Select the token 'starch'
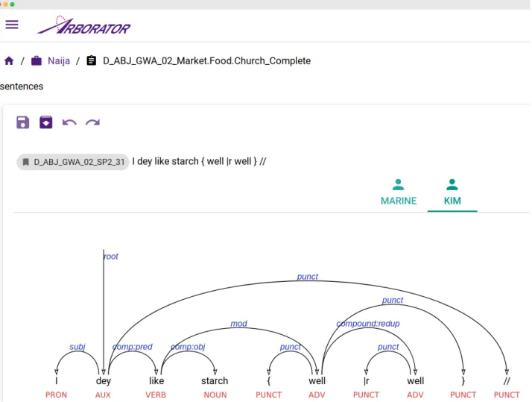The height and width of the screenshot is (402, 532). (x=215, y=381)
